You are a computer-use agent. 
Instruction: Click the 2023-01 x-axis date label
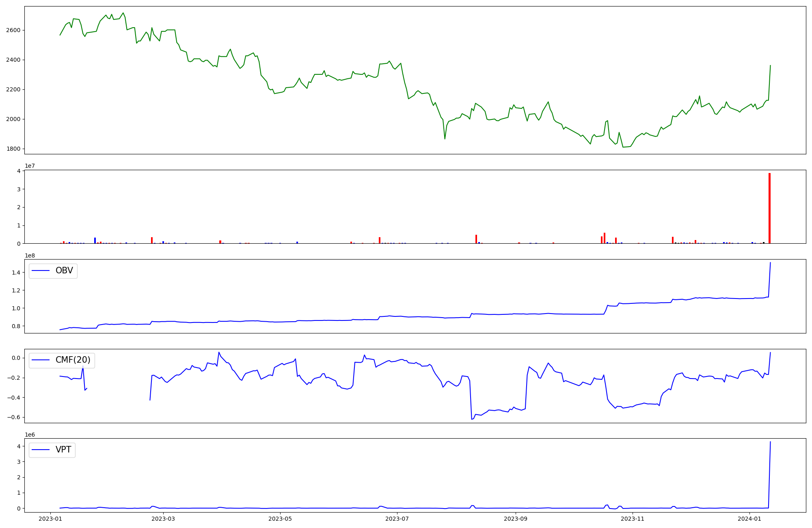(x=50, y=519)
